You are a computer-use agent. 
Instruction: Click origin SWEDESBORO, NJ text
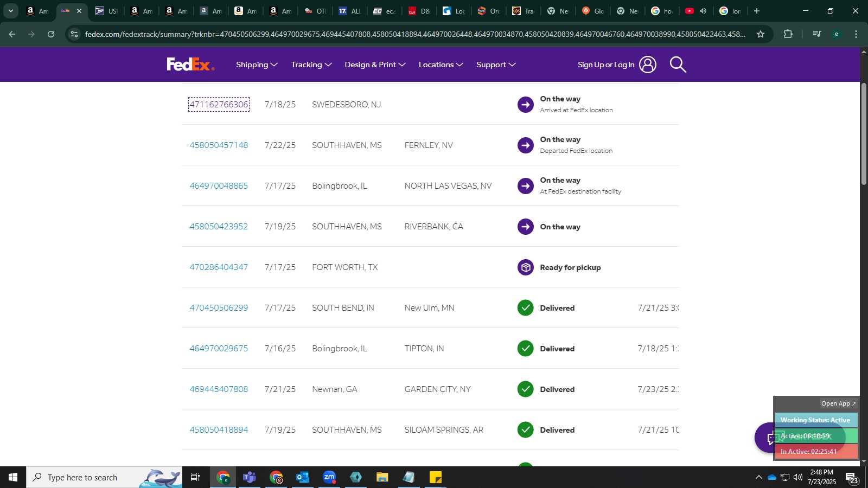click(x=346, y=105)
